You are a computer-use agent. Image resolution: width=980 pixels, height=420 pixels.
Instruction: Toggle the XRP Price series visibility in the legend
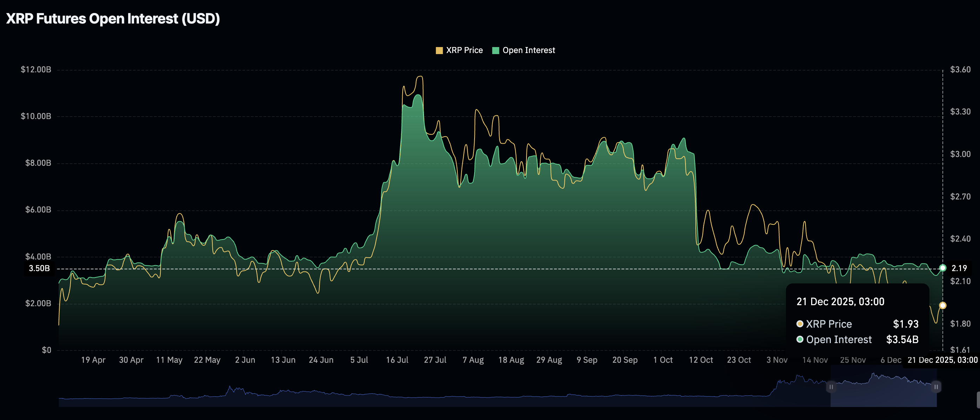464,50
